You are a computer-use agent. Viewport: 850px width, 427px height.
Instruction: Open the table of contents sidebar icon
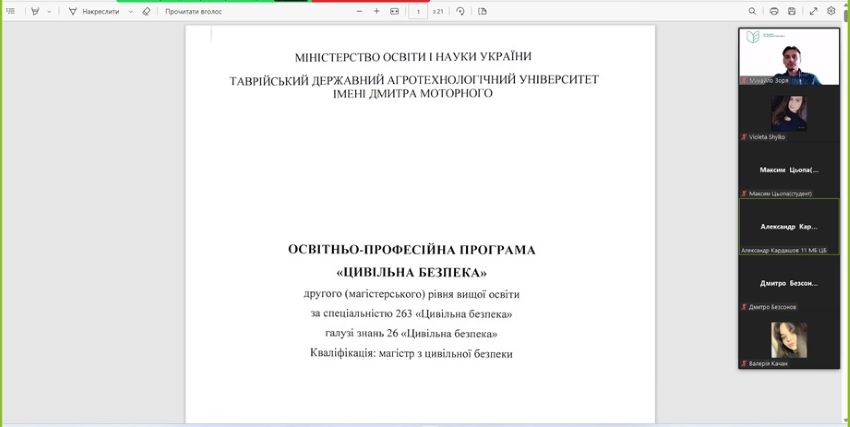click(10, 11)
